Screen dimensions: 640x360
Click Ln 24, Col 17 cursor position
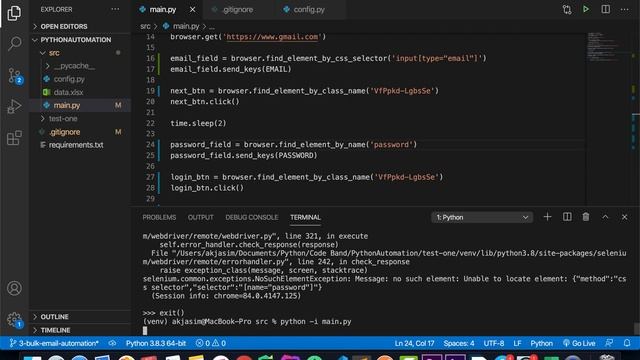click(x=414, y=343)
